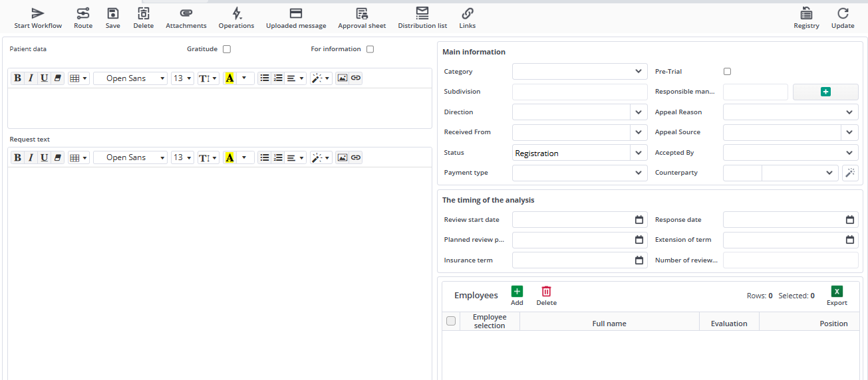
Task: Enable the Pre-Trial checkbox
Action: [727, 72]
